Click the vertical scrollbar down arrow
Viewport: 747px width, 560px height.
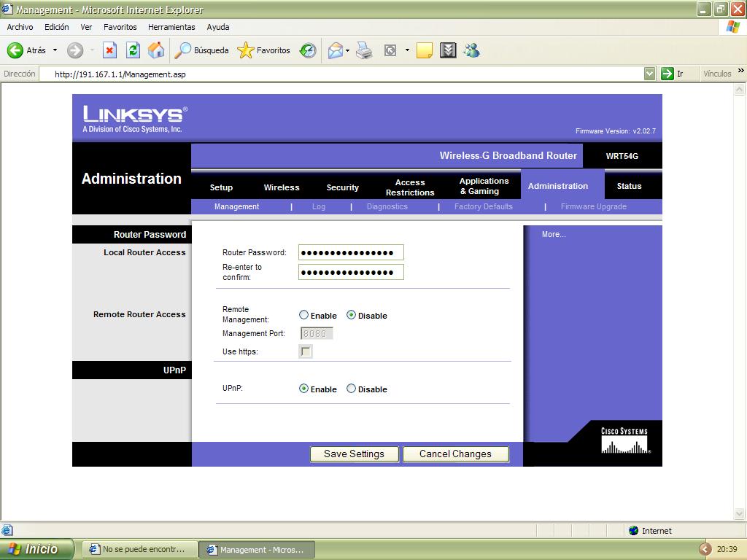tap(740, 513)
